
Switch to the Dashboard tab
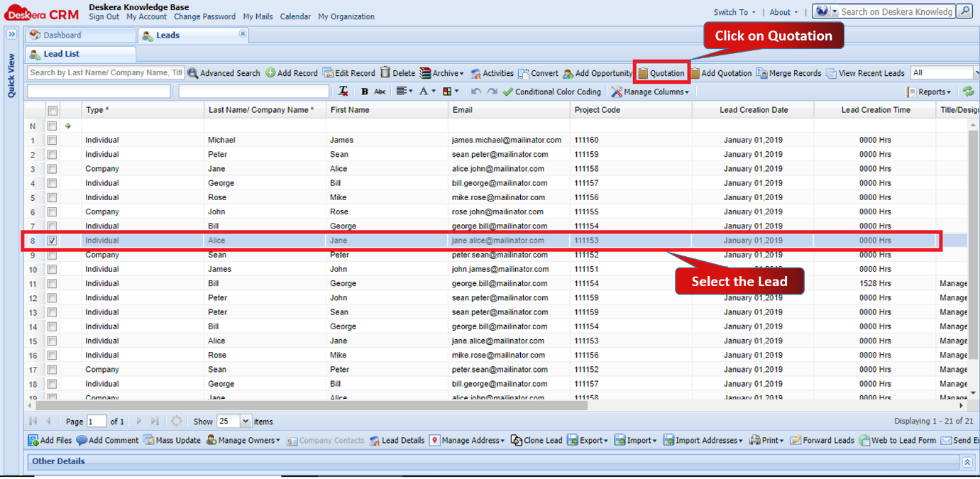[62, 35]
